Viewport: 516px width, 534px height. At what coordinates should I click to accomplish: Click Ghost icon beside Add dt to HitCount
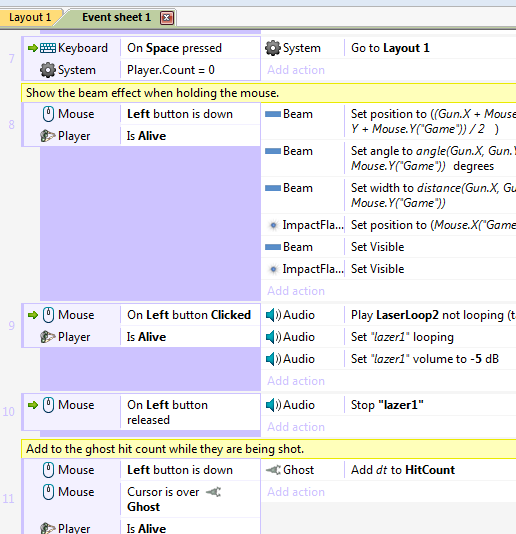click(x=273, y=470)
